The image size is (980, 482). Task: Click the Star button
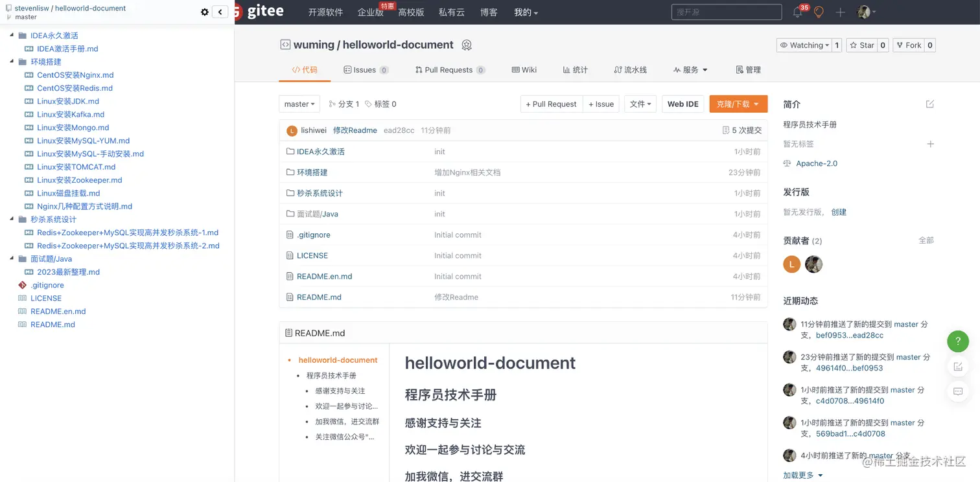(x=861, y=45)
